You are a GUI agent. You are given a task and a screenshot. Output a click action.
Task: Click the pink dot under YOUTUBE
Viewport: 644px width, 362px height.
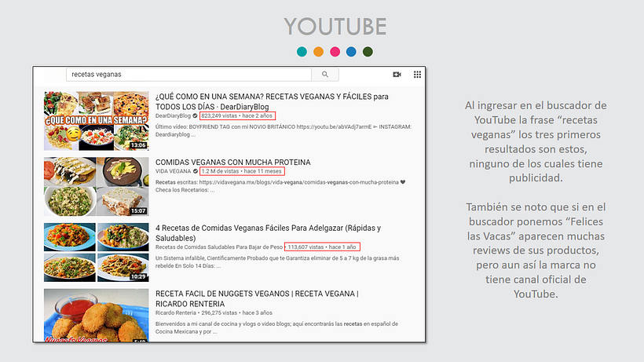(x=335, y=52)
